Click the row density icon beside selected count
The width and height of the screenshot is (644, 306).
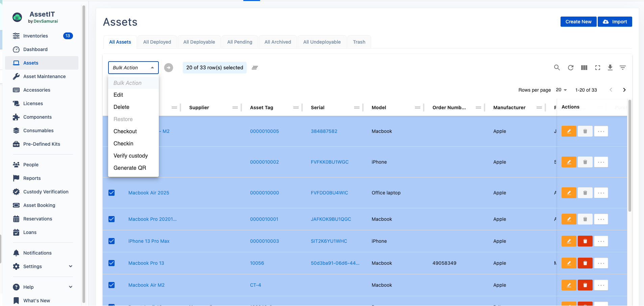(255, 68)
